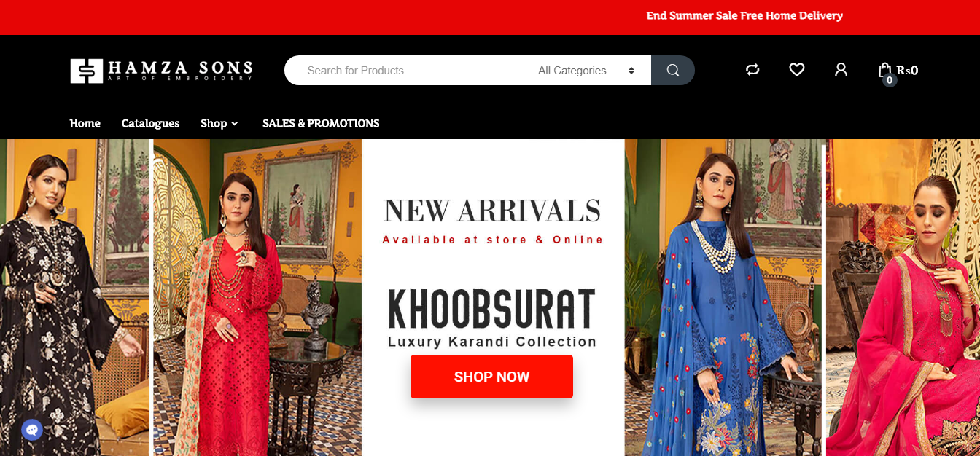Open the chat bubble widget icon
The image size is (980, 456).
click(x=32, y=430)
